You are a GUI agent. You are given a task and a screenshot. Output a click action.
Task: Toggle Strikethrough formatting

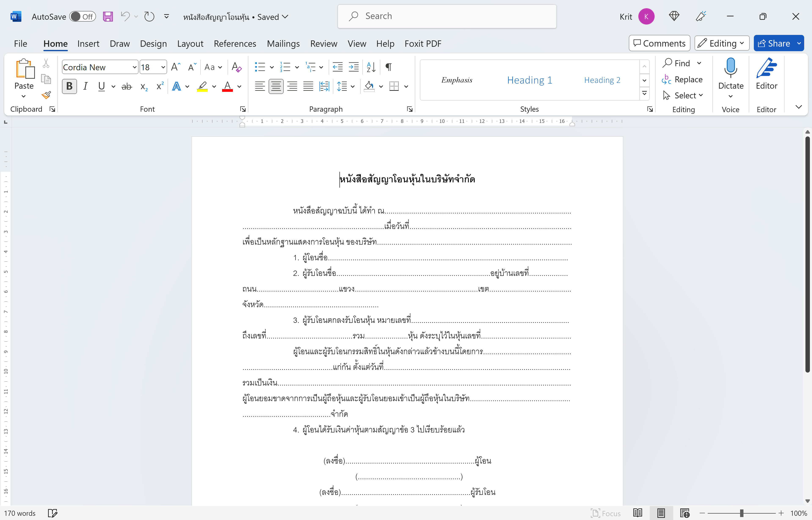pos(126,87)
